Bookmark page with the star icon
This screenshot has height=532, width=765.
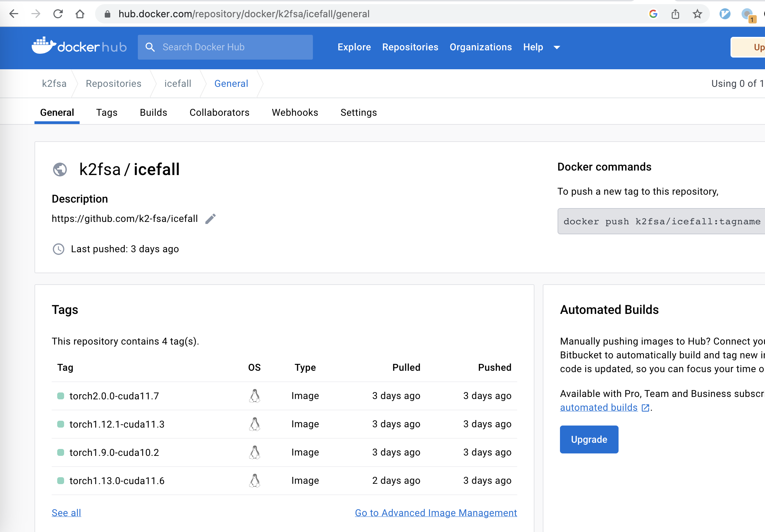coord(697,14)
